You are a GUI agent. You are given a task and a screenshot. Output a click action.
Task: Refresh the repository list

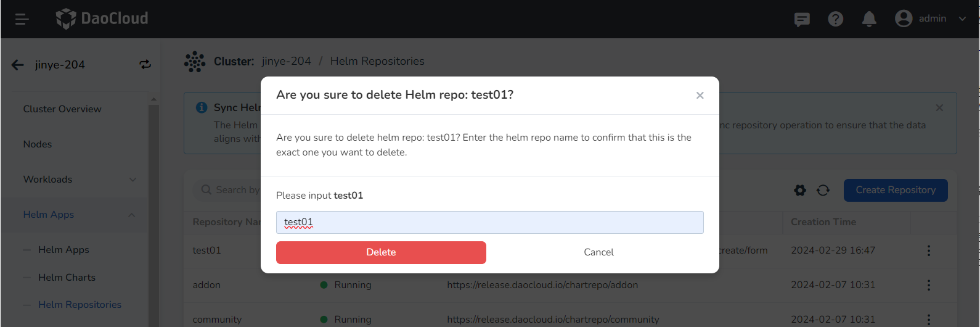823,190
